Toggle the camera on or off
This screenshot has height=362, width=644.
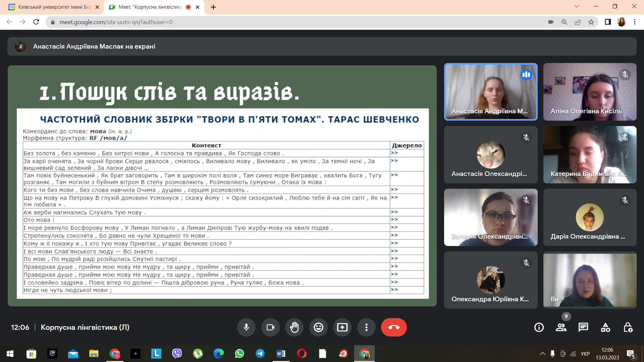click(x=270, y=327)
